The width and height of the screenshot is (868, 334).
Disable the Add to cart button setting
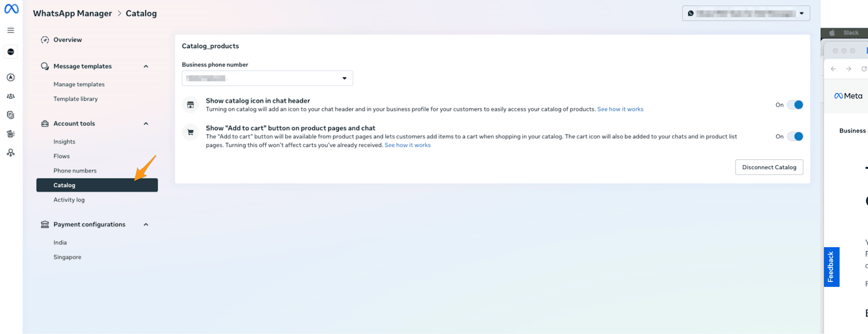[x=796, y=136]
